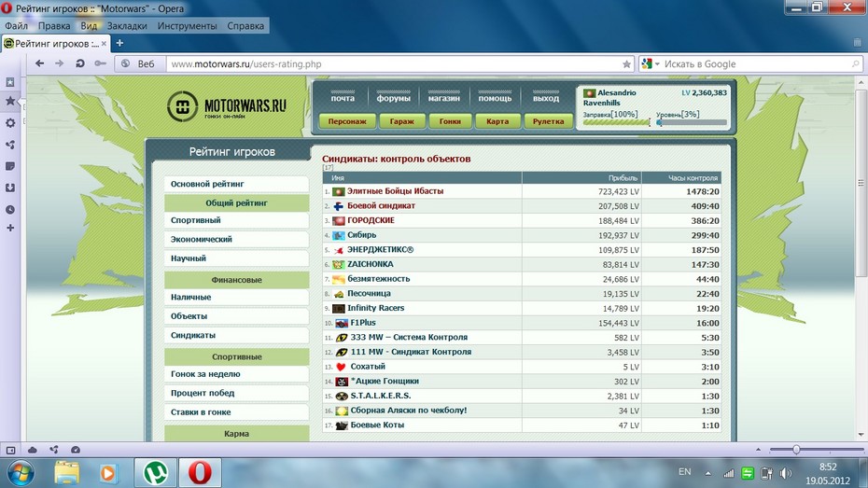
Task: Open the Файл menu
Action: click(x=17, y=25)
